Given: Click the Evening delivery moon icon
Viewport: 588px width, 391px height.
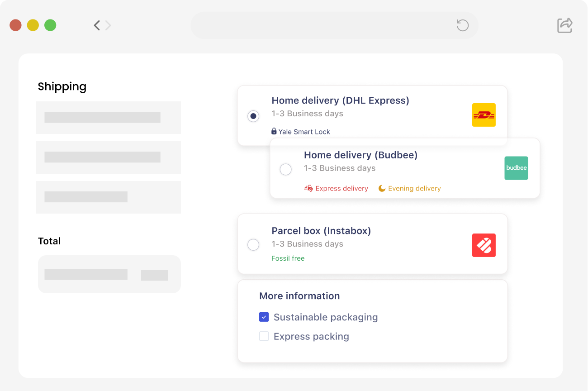Looking at the screenshot, I should coord(382,188).
